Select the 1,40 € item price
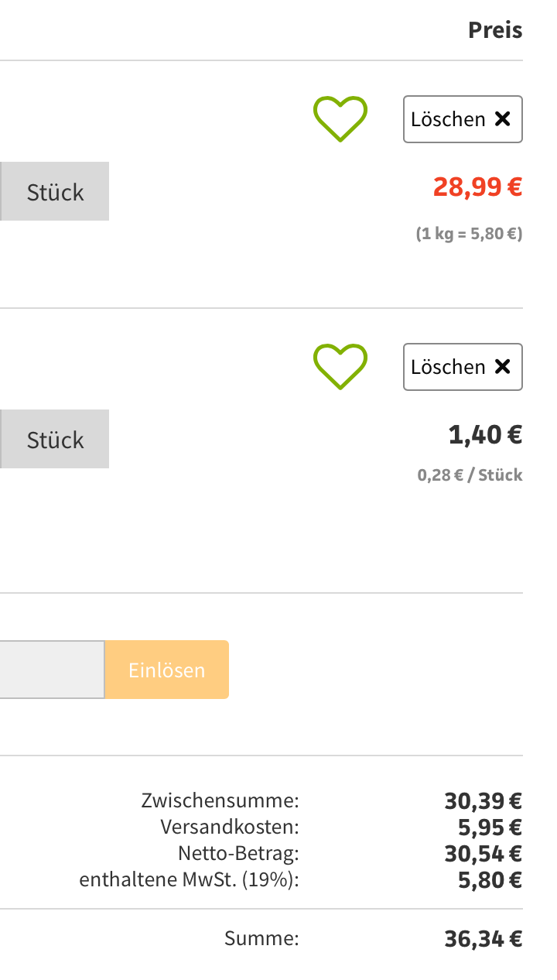This screenshot has height=980, width=557. 485,434
